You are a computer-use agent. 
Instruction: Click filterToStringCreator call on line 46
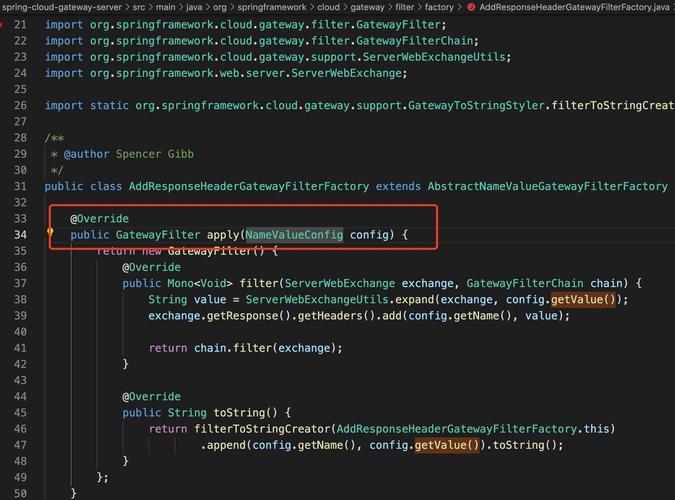pyautogui.click(x=262, y=429)
